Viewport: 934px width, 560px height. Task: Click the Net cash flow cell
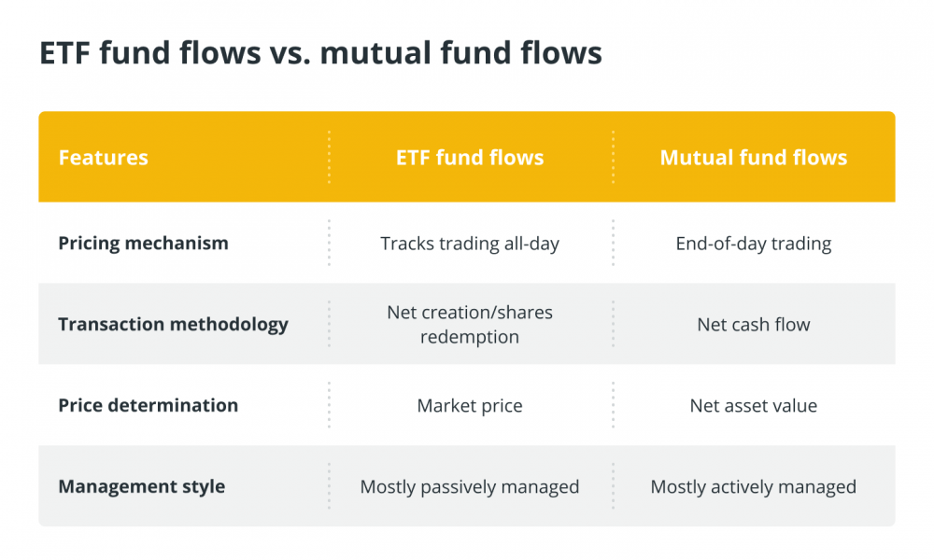click(x=754, y=325)
